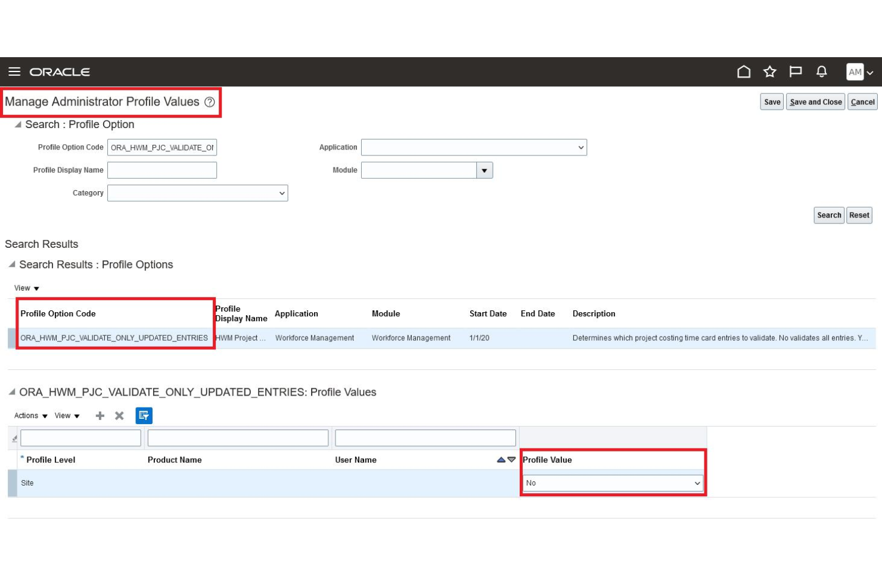Open Actions menu in Profile Values
Image resolution: width=882 pixels, height=588 pixels.
(30, 416)
